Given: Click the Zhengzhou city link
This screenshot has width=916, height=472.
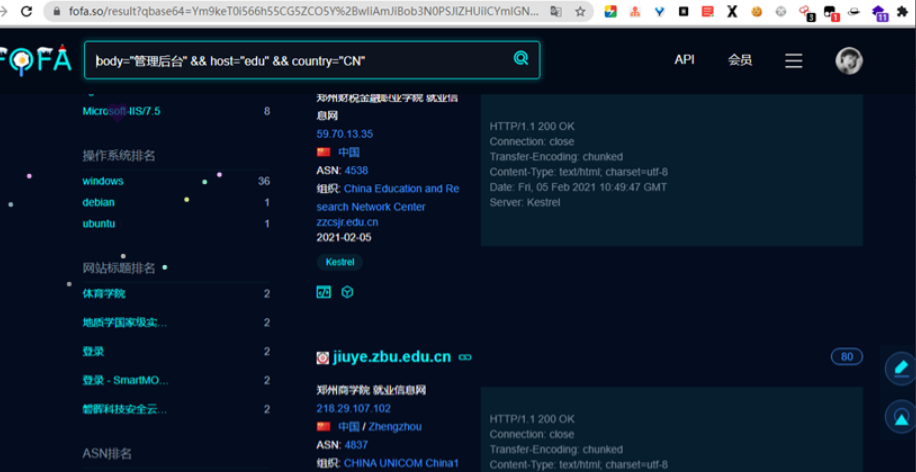Looking at the screenshot, I should coord(395,426).
